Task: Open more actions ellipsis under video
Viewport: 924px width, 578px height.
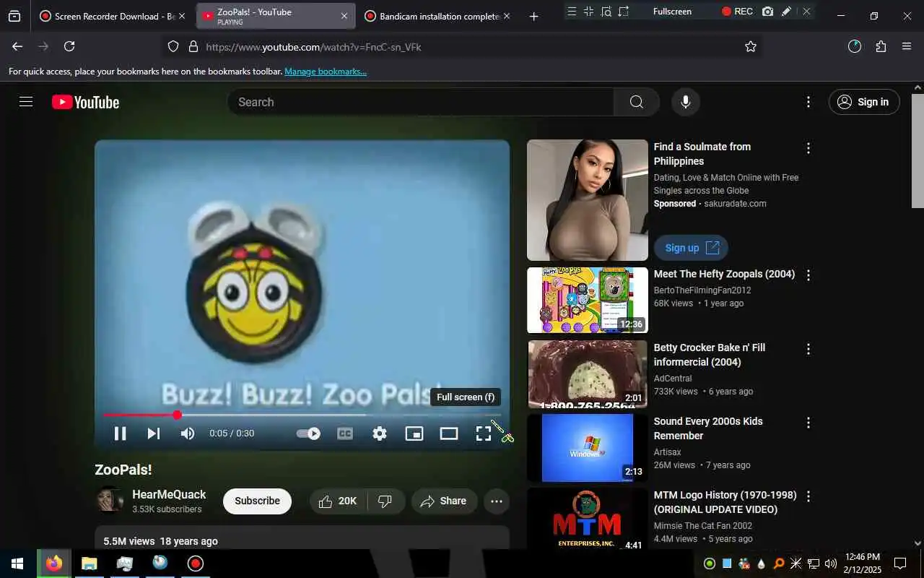Action: [x=497, y=501]
